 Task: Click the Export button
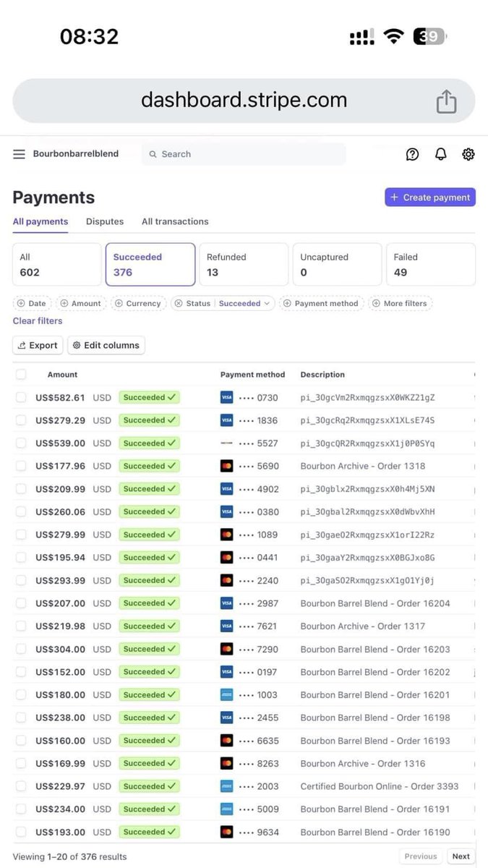point(38,346)
